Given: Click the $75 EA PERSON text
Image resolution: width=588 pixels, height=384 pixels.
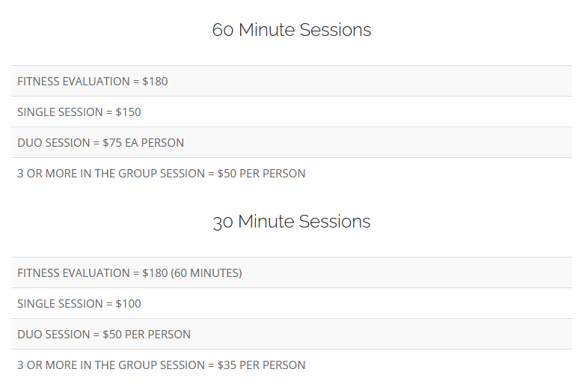Looking at the screenshot, I should click(143, 143).
